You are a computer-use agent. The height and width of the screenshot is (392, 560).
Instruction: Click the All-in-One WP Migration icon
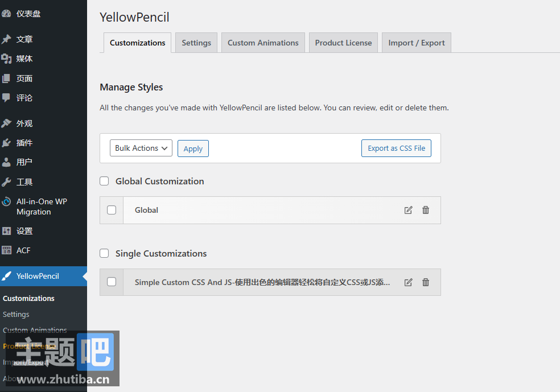pyautogui.click(x=6, y=202)
